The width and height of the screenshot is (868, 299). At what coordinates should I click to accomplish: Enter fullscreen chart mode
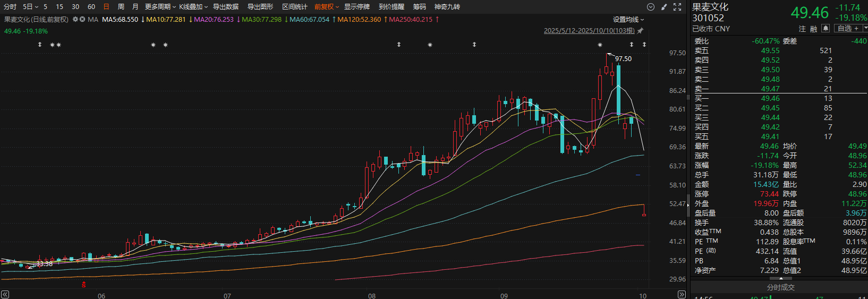677,7
